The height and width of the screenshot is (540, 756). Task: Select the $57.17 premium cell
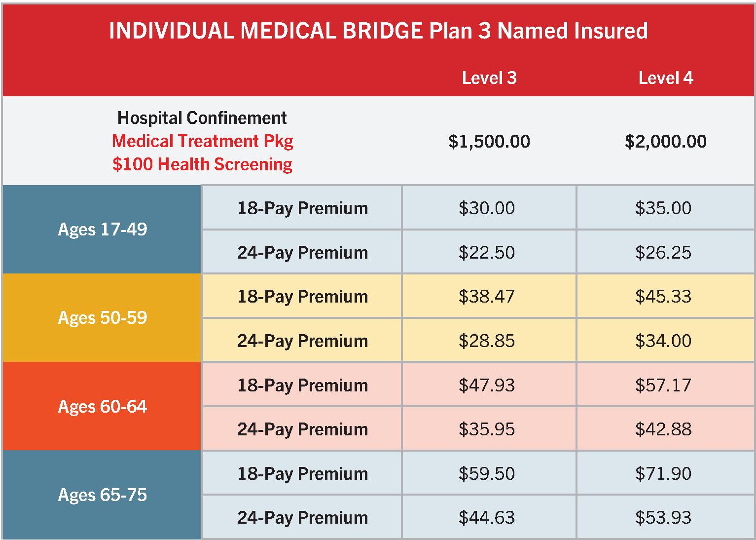(x=663, y=385)
